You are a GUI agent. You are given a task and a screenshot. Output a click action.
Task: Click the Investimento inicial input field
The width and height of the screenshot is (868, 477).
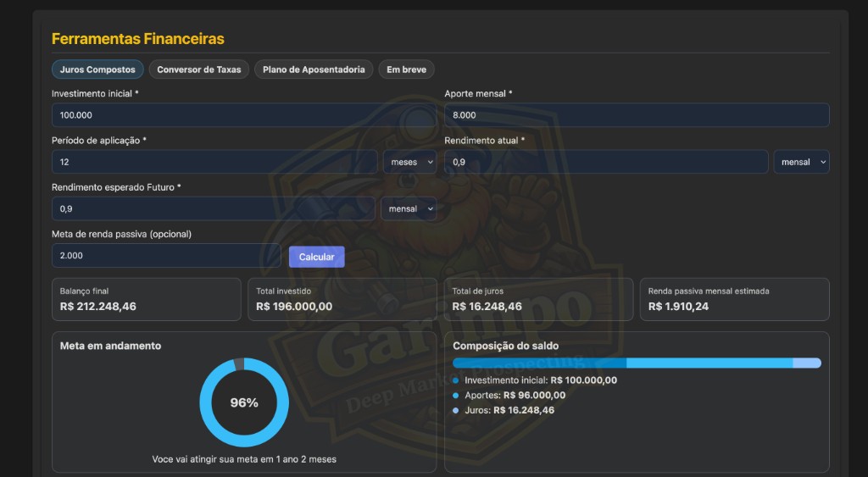coord(243,115)
